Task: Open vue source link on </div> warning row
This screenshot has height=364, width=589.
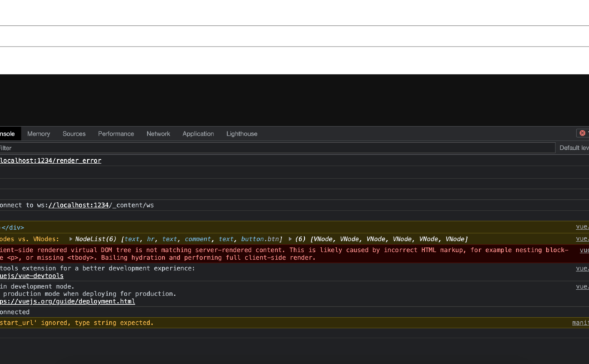Action: pyautogui.click(x=583, y=227)
